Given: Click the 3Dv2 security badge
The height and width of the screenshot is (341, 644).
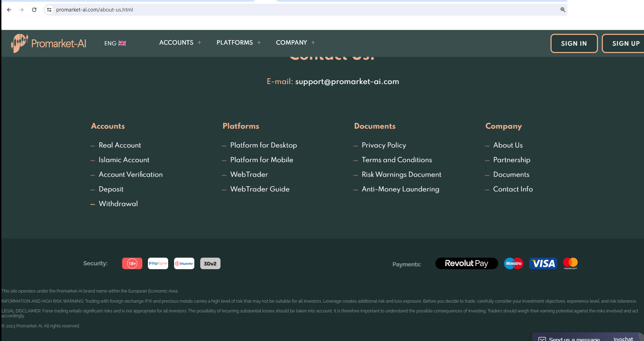Looking at the screenshot, I should click(210, 264).
